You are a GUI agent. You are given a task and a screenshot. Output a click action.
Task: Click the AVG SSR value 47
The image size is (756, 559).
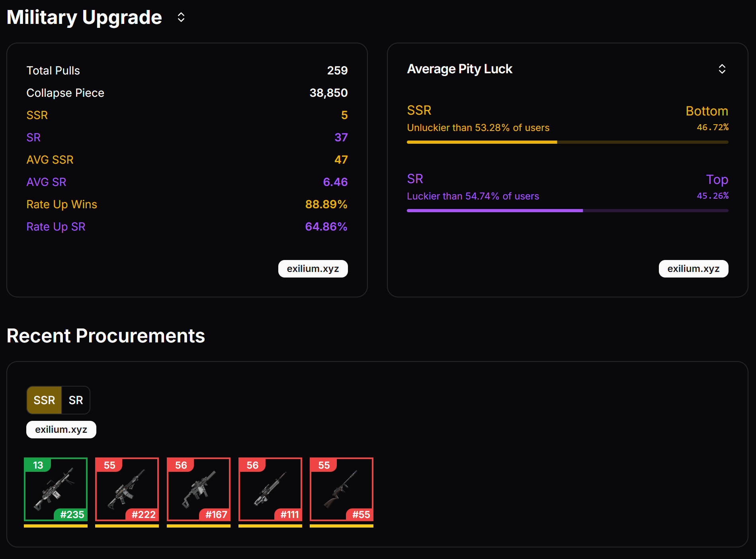pos(341,160)
